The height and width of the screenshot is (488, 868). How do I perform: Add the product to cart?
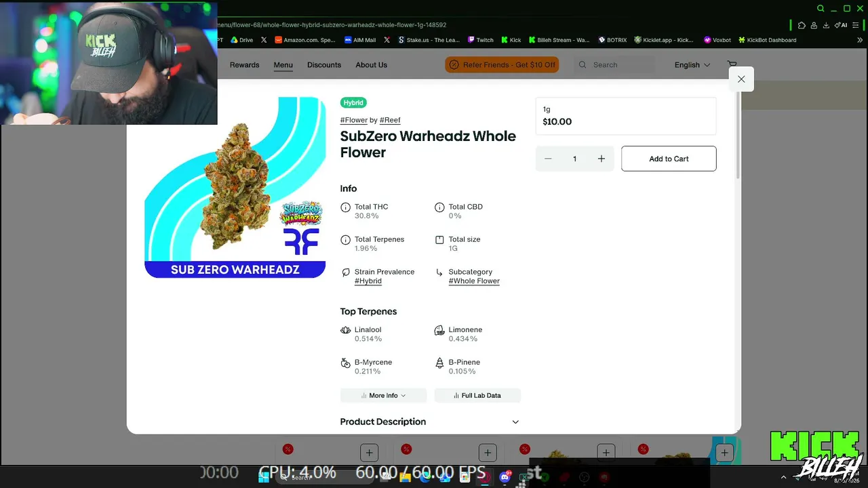pos(669,159)
